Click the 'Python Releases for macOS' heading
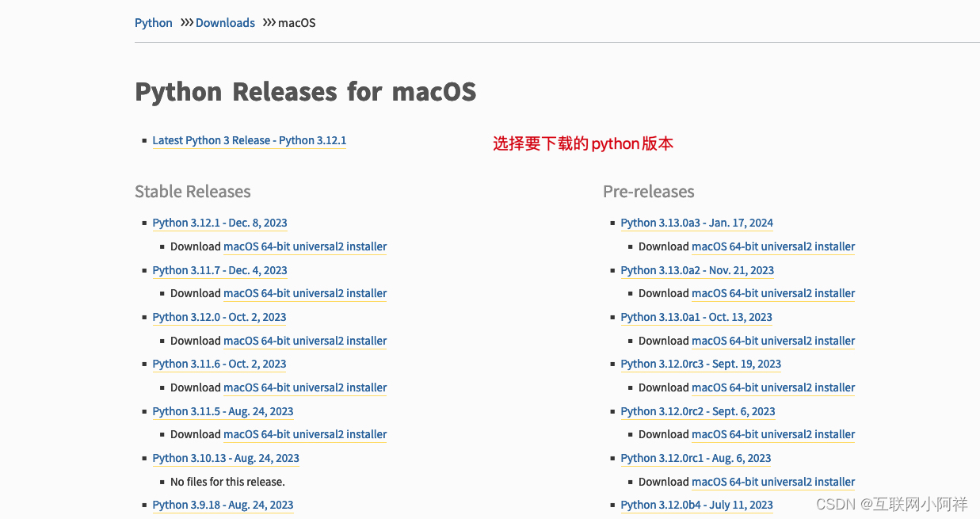 coord(306,92)
